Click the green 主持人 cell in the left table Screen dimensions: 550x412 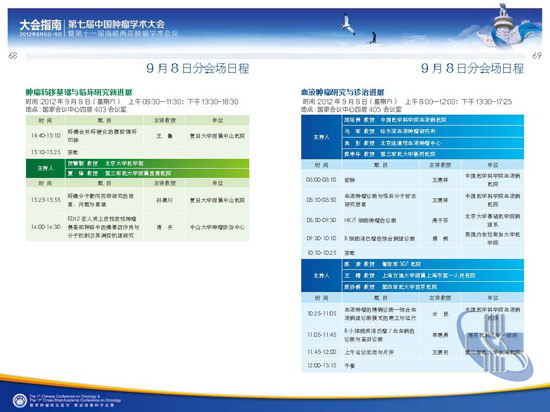pyautogui.click(x=46, y=168)
